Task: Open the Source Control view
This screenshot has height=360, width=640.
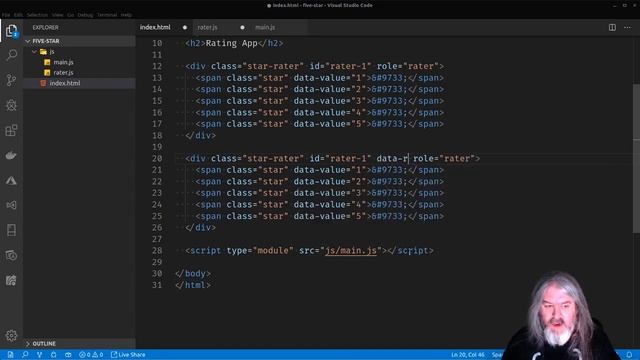Action: click(11, 80)
